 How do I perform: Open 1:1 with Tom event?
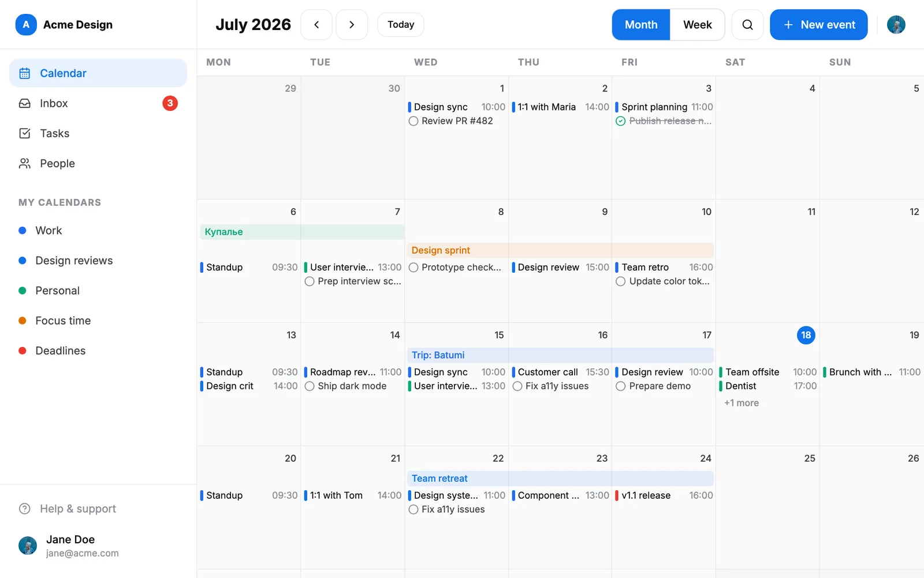tap(353, 495)
